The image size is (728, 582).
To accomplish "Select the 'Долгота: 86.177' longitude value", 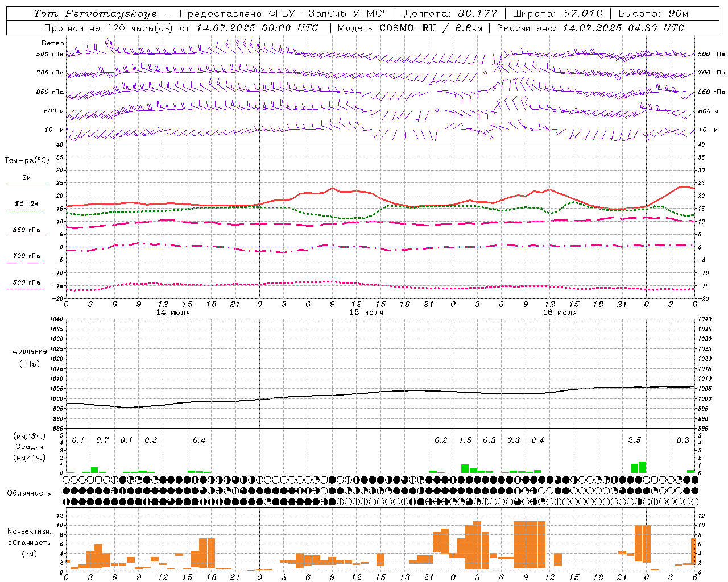I will 450,14.
